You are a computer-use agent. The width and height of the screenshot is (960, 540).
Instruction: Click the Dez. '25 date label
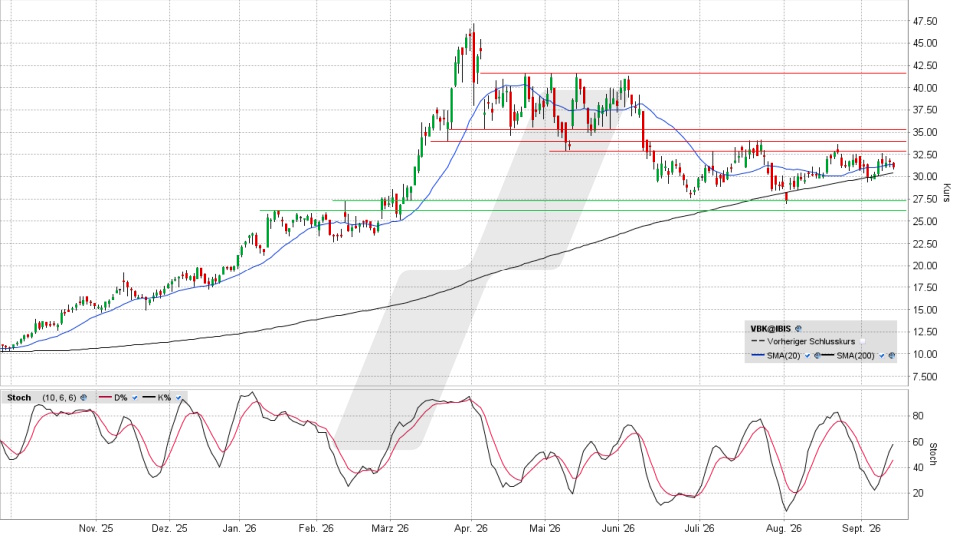(170, 528)
